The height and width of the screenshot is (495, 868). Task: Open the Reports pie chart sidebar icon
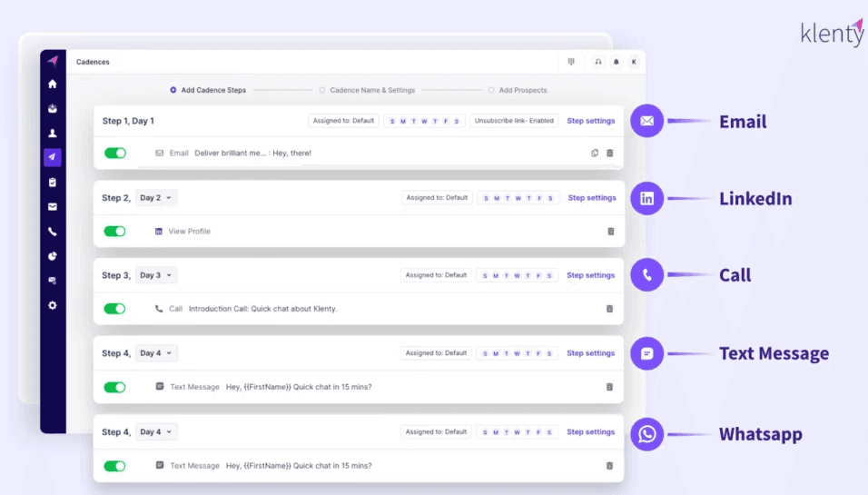(x=53, y=256)
